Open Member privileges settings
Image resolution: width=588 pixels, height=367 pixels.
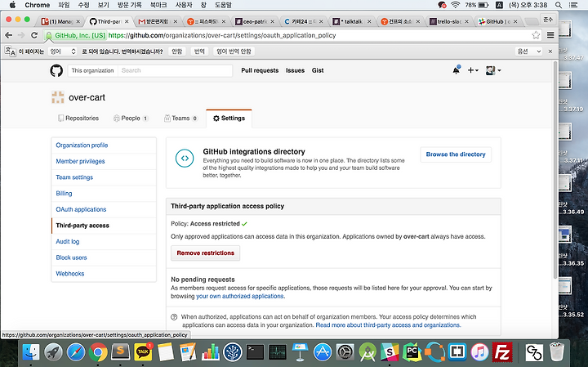(x=80, y=161)
